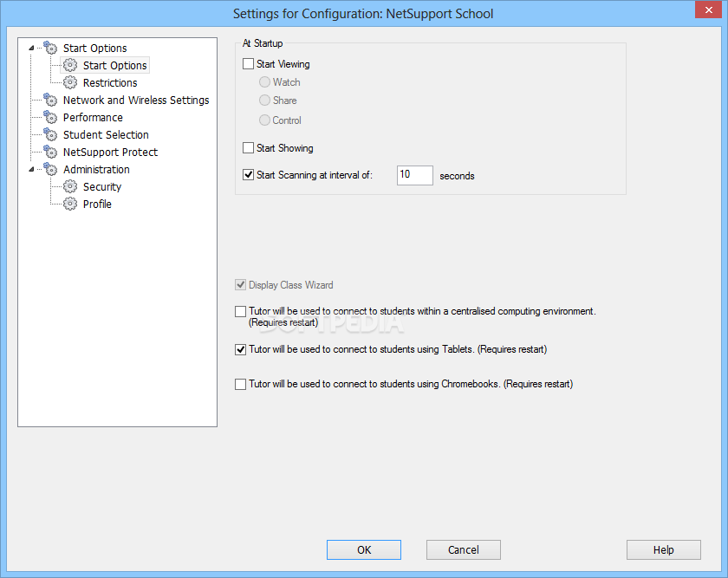Collapse the Start Options tree node
The height and width of the screenshot is (578, 728).
pyautogui.click(x=31, y=48)
